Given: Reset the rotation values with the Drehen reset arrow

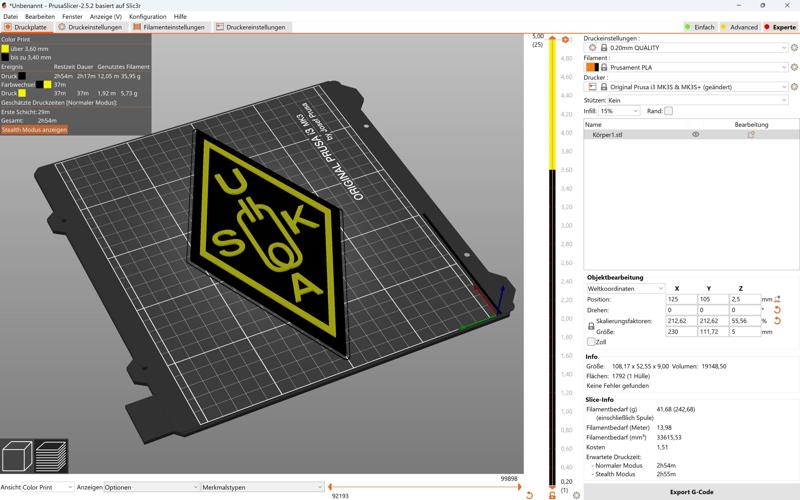Looking at the screenshot, I should click(x=777, y=310).
